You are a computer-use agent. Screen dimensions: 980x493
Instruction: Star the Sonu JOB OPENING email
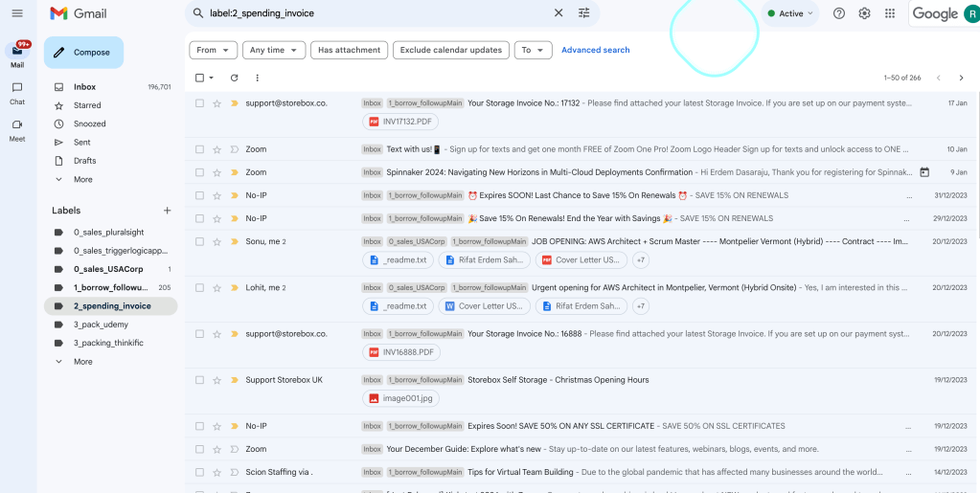[x=217, y=241]
